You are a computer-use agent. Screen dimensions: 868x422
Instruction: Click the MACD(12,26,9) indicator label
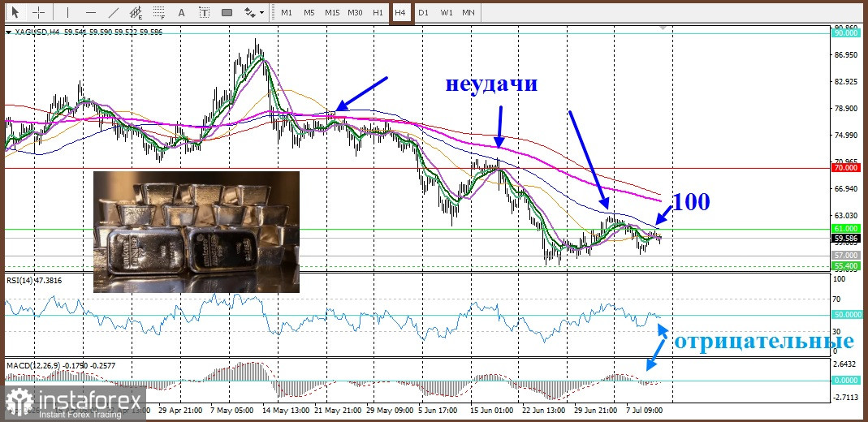tap(61, 365)
